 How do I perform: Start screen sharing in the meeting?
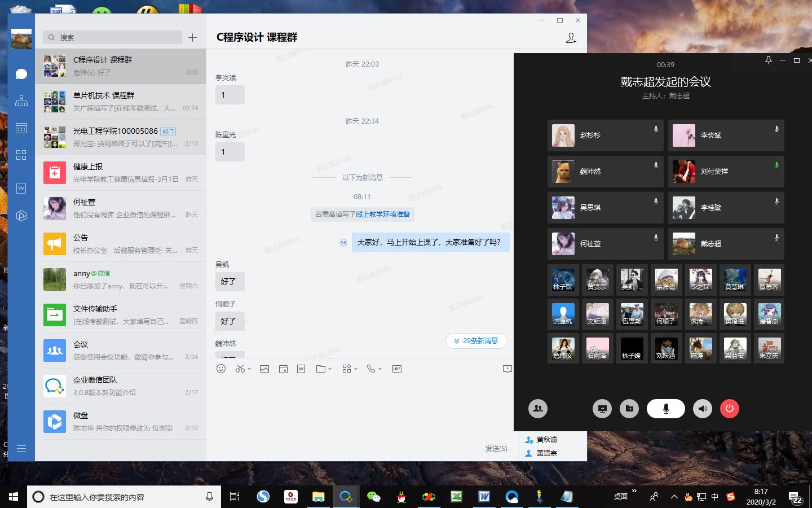coord(602,409)
